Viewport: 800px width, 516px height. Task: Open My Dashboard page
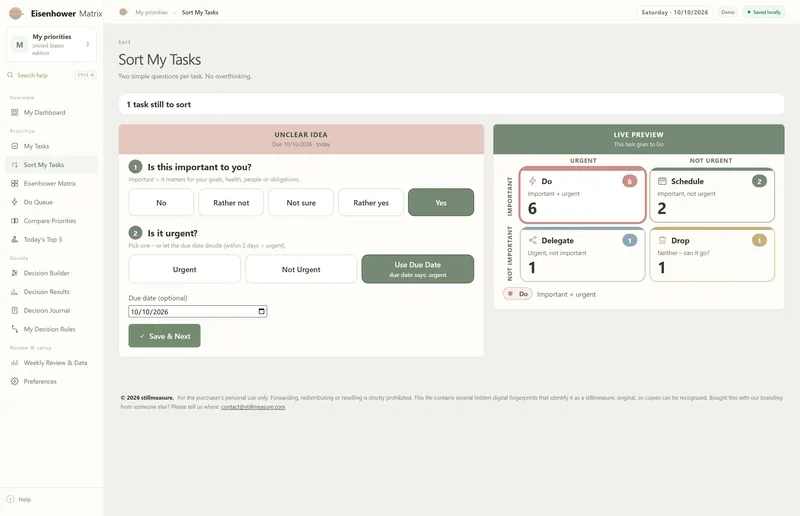[x=52, y=112]
